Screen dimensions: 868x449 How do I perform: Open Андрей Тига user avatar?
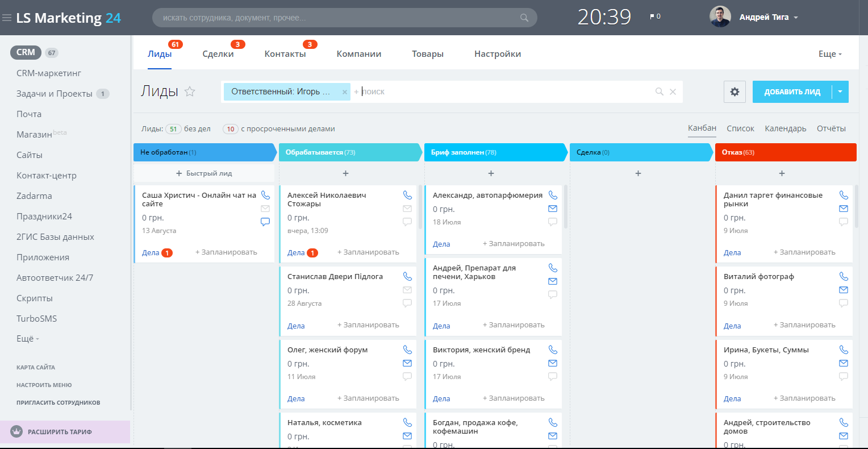click(x=720, y=17)
